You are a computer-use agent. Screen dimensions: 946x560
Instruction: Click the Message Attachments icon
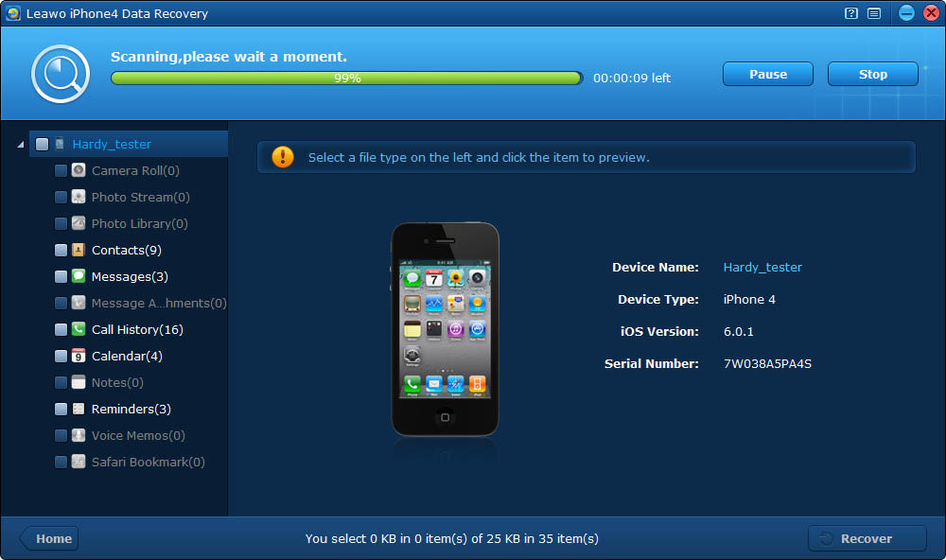point(79,303)
